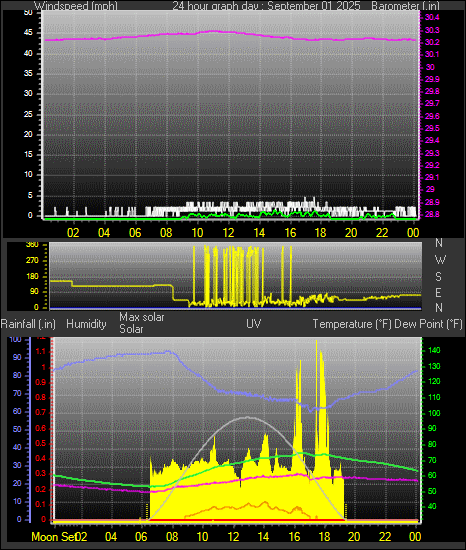The width and height of the screenshot is (466, 550).
Task: Click the '24 hour graph day : September 01 2025' heading
Action: pos(266,5)
